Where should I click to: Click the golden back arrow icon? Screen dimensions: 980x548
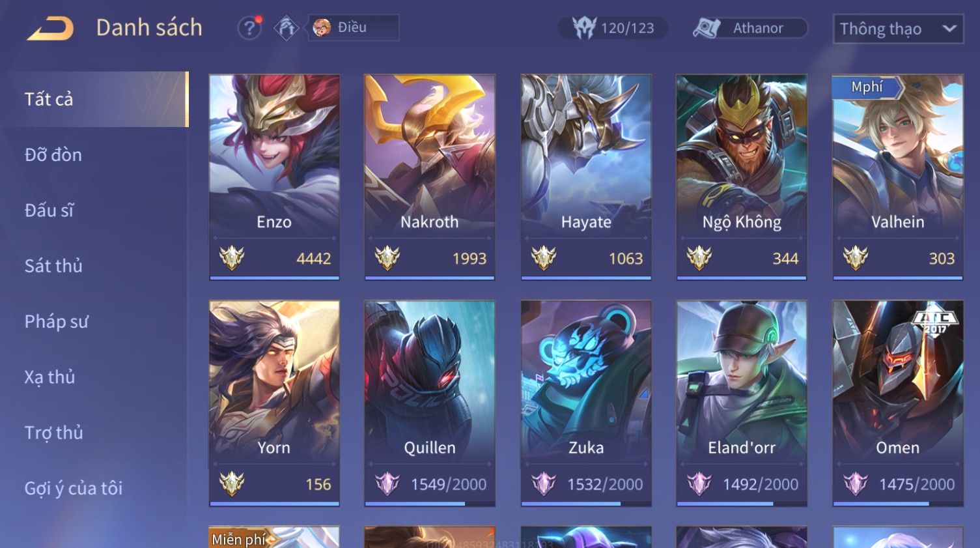point(50,29)
